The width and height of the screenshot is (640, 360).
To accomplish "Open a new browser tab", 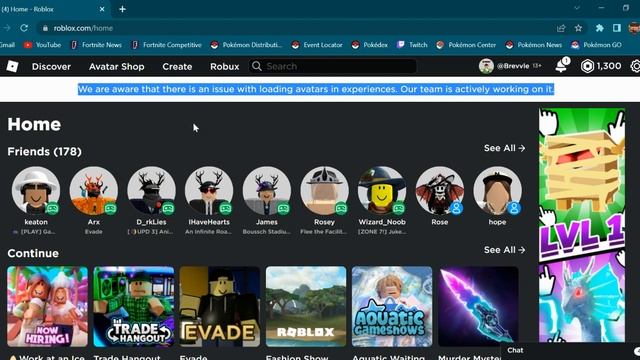I will pos(122,9).
